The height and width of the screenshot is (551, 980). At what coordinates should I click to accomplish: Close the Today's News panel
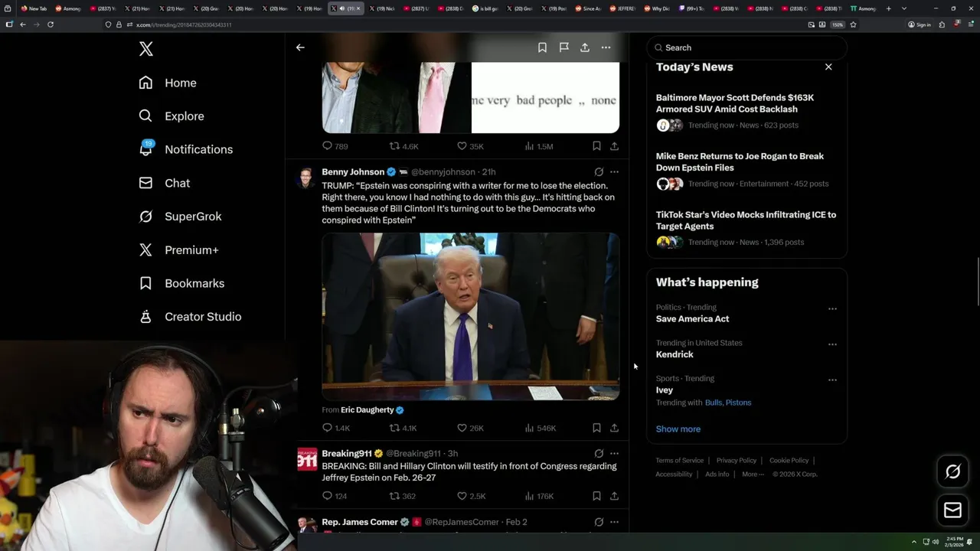(828, 67)
